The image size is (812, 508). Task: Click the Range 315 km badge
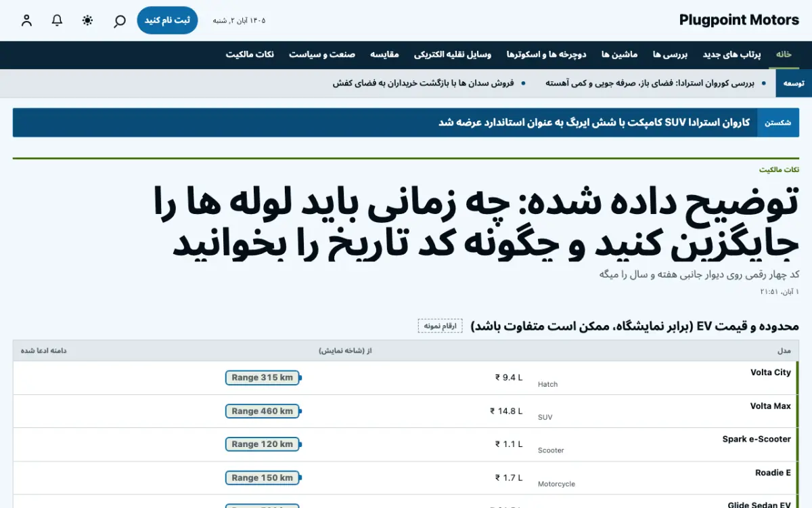(x=263, y=378)
